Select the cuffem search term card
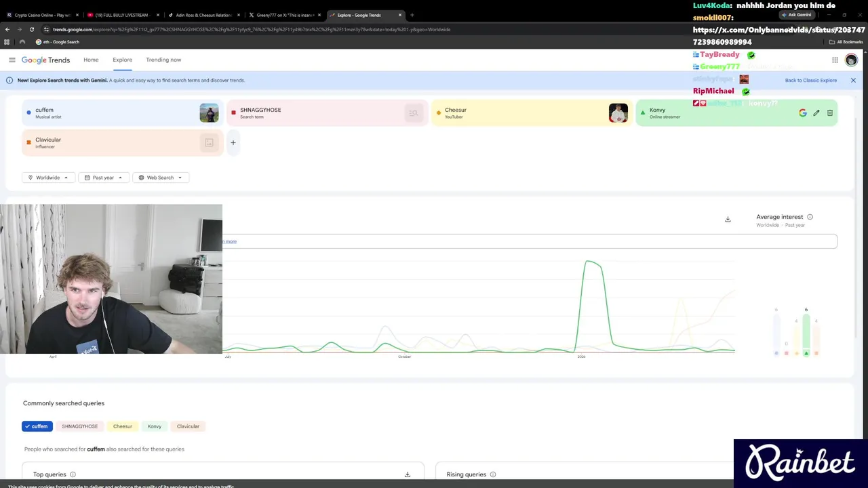This screenshot has height=488, width=868. coord(122,113)
